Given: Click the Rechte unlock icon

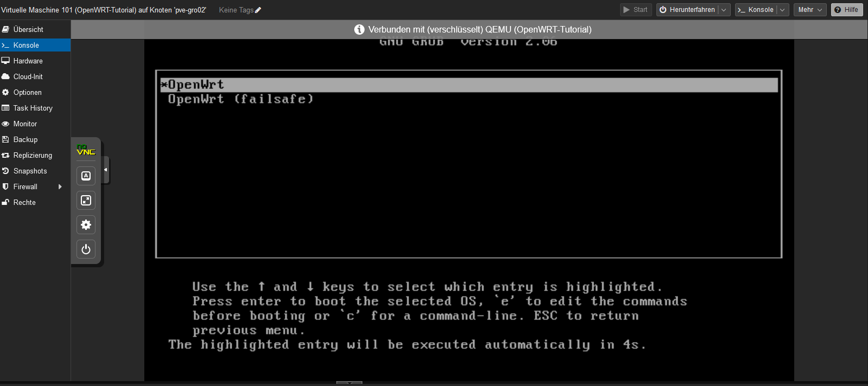Looking at the screenshot, I should tap(5, 202).
